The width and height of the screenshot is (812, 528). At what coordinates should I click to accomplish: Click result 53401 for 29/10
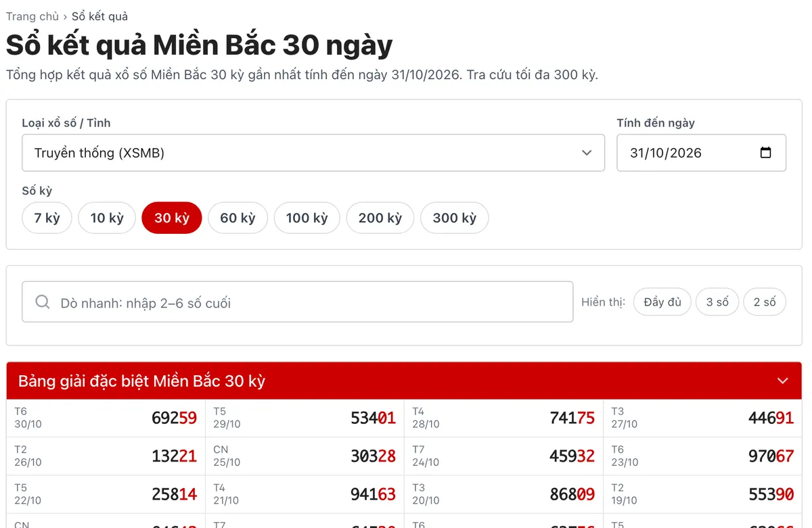[x=373, y=418]
